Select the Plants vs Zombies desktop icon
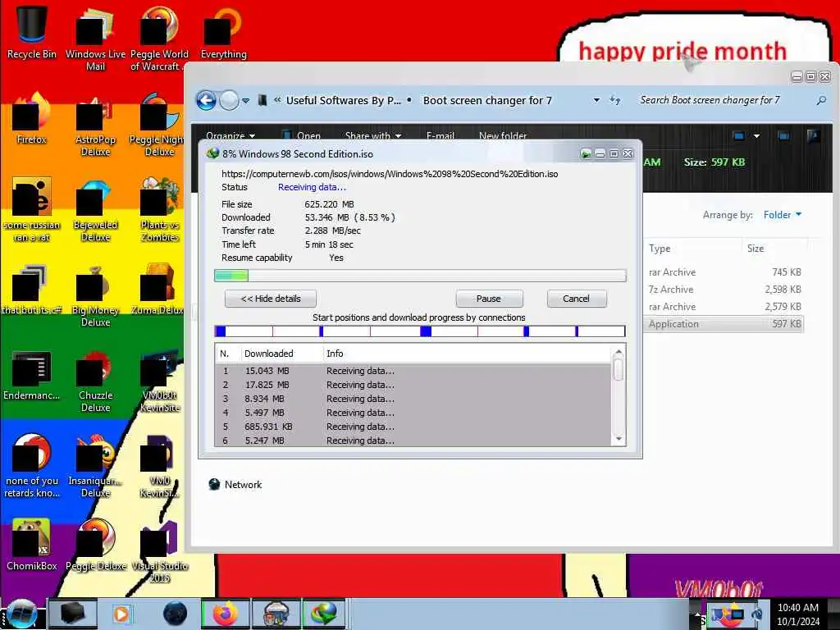840x630 pixels. [160, 210]
